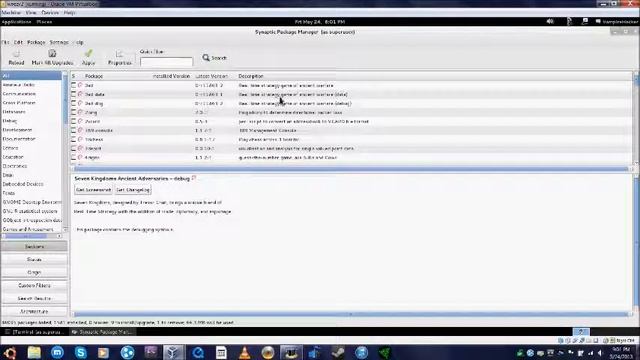Toggle the checkbox for package 3depict

pos(73,148)
